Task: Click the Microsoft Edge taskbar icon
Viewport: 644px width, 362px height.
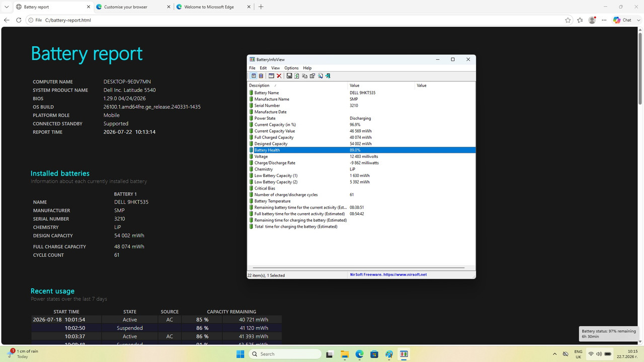Action: 360,354
